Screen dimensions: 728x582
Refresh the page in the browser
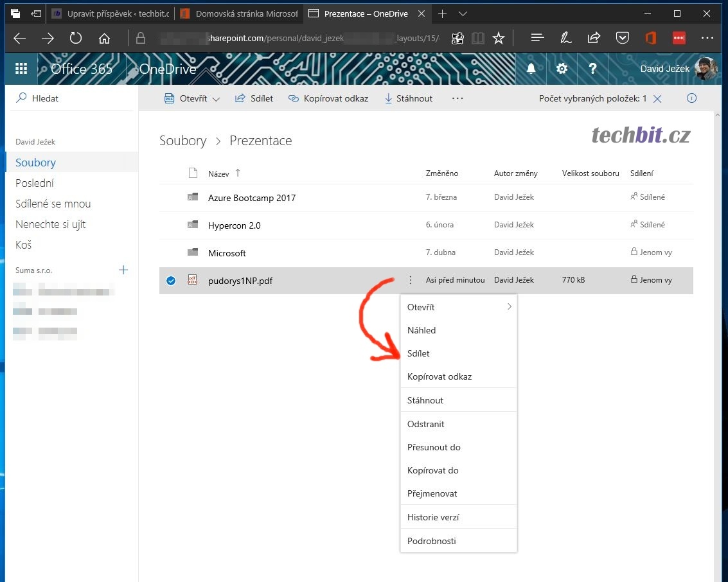76,39
